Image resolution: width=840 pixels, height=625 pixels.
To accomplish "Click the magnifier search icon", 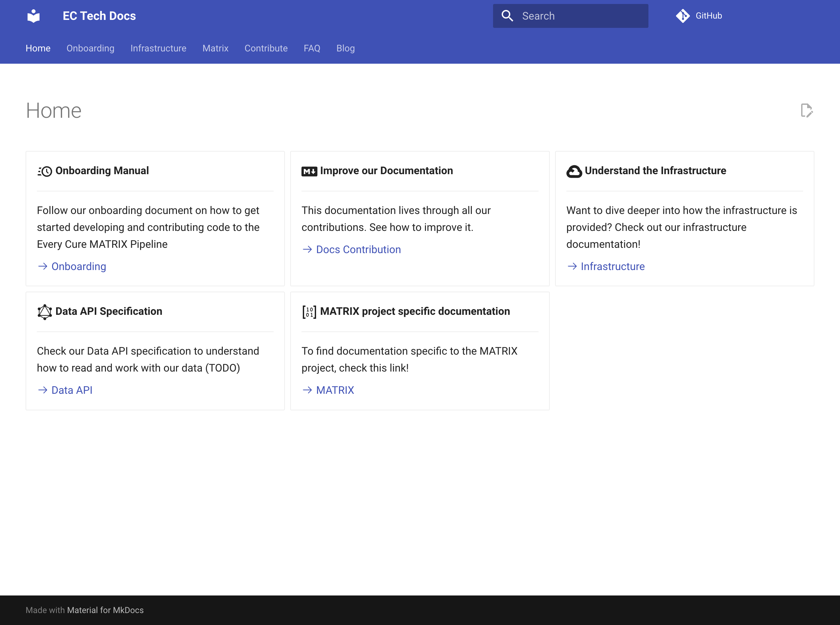I will (507, 16).
